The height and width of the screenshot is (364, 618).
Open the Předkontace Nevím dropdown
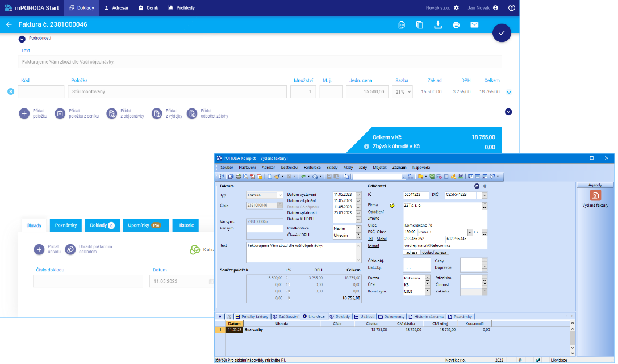[x=358, y=227]
